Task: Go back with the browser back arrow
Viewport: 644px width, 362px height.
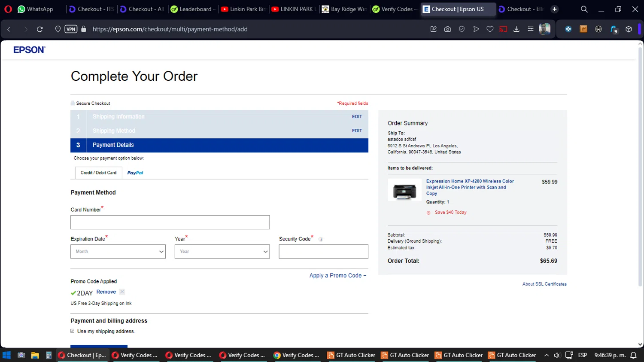Action: click(9, 29)
